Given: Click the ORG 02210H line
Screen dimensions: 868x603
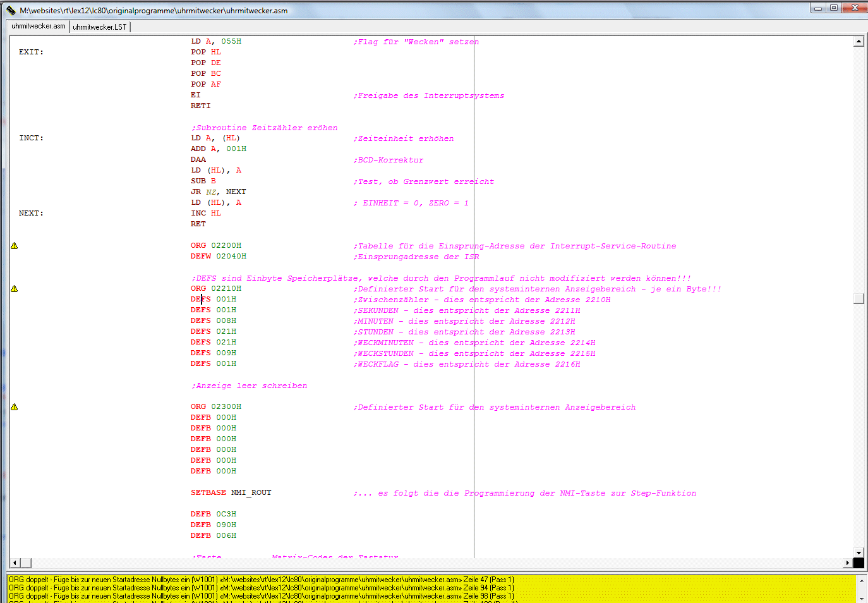Looking at the screenshot, I should click(216, 288).
